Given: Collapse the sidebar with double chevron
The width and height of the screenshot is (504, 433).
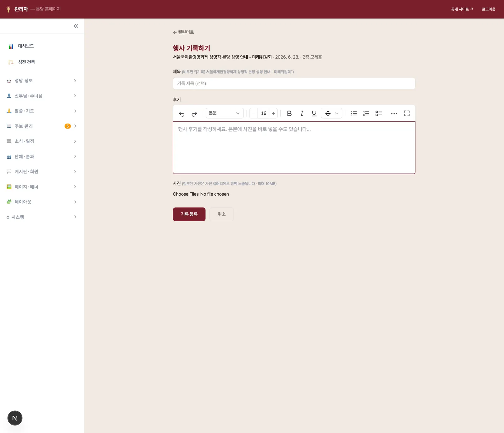Looking at the screenshot, I should pyautogui.click(x=76, y=26).
